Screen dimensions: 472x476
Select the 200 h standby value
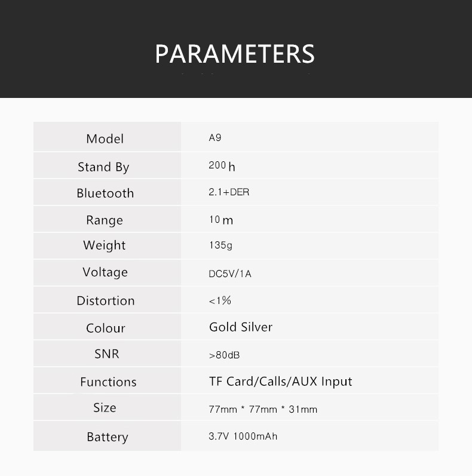[222, 165]
